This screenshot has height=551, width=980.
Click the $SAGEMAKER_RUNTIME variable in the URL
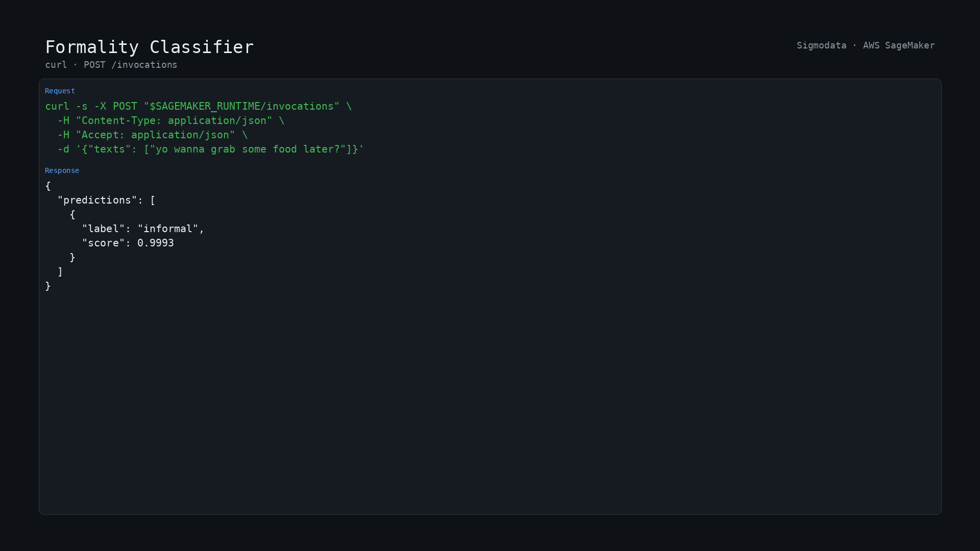tap(205, 106)
